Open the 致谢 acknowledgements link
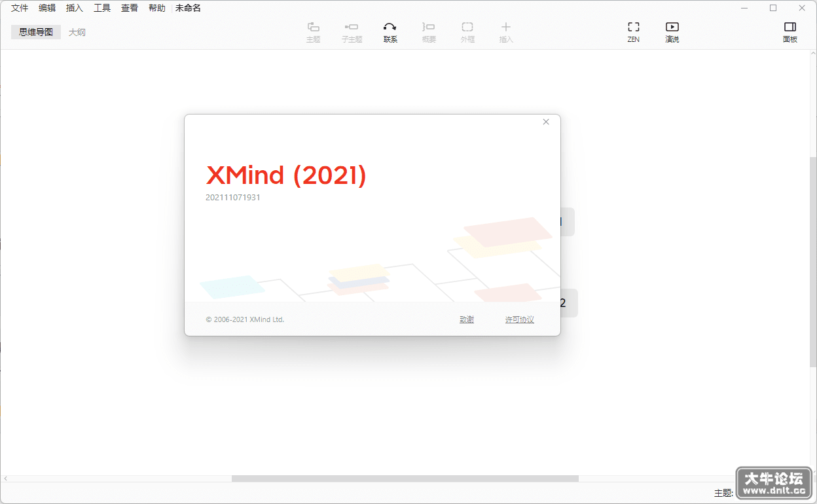Screen dimensions: 817x504 (x=467, y=319)
